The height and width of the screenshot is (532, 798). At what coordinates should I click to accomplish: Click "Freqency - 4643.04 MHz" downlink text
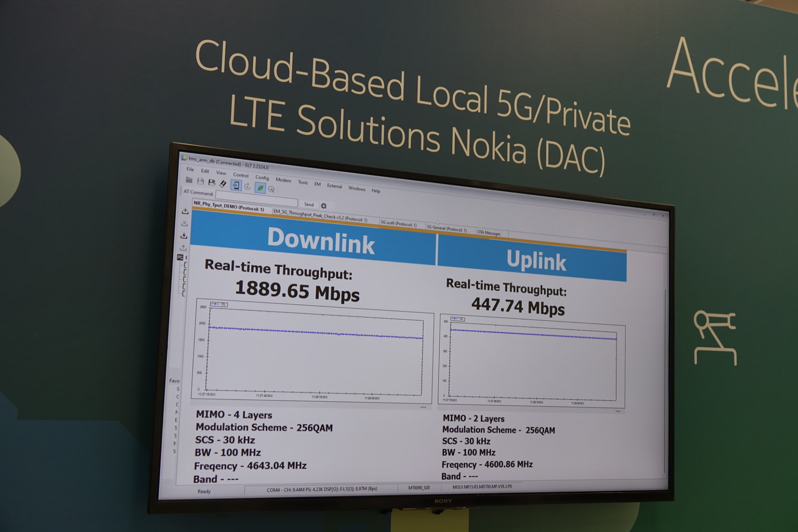(250, 465)
